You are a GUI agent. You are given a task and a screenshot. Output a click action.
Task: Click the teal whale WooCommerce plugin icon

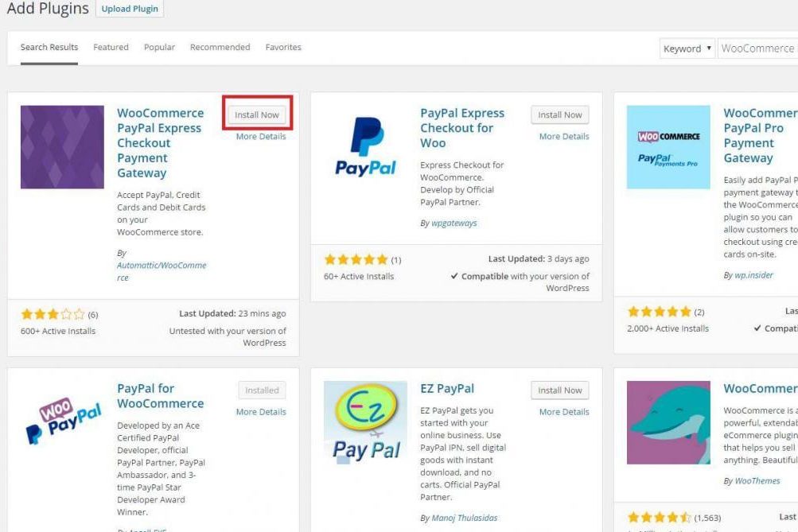coord(668,422)
